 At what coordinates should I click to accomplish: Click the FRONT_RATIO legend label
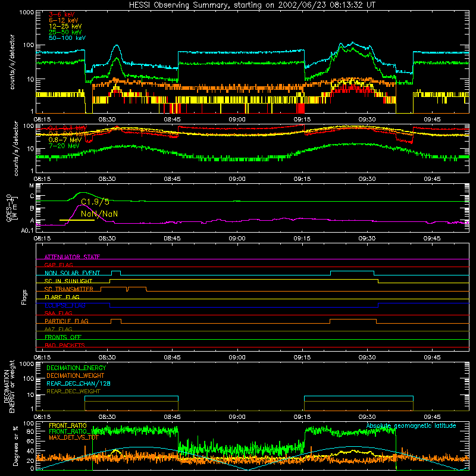pos(68,425)
